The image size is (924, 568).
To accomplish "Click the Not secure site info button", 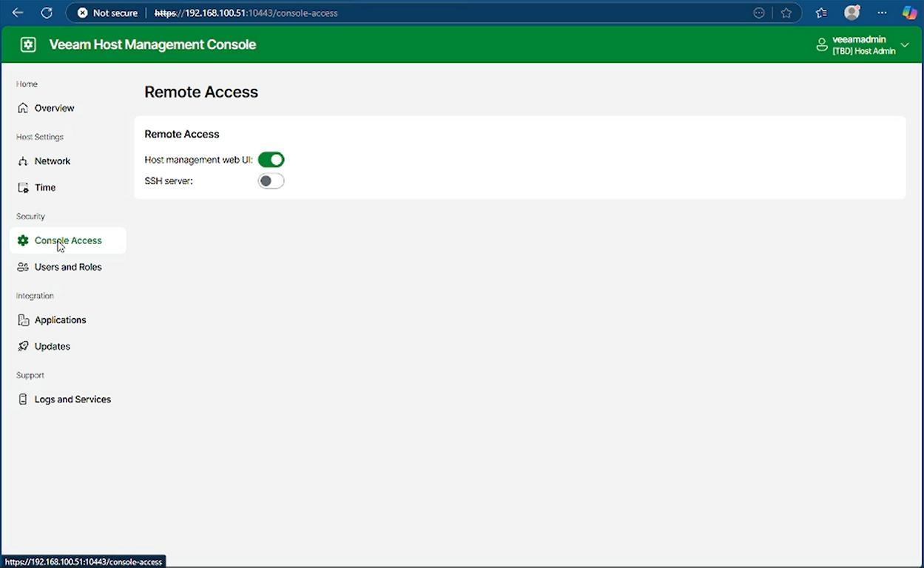I will 107,13.
